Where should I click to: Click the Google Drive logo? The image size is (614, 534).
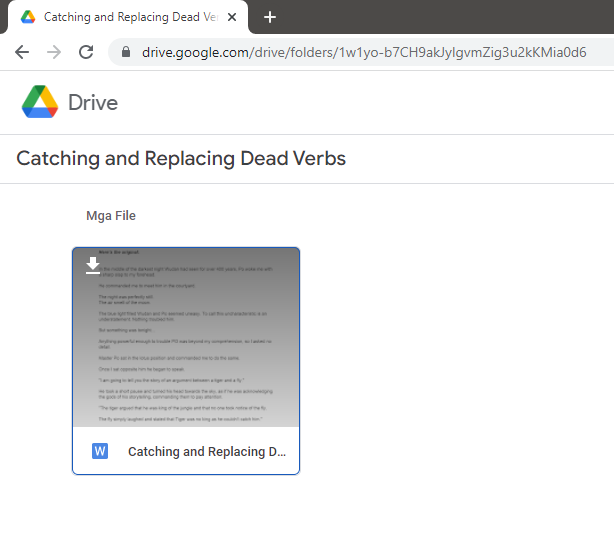click(x=40, y=102)
